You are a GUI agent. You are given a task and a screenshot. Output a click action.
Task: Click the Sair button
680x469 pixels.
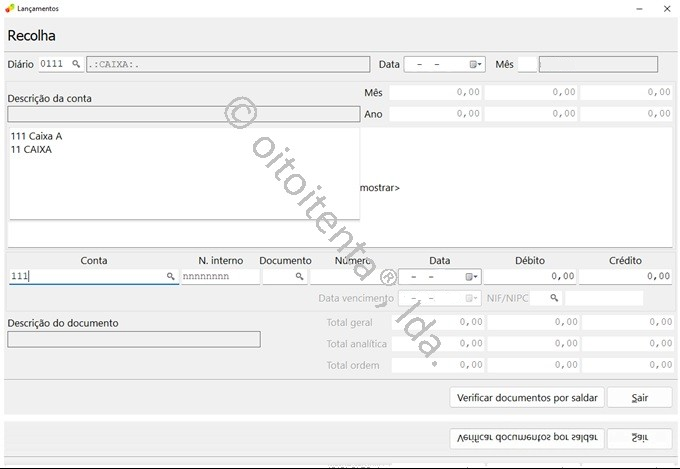[639, 397]
